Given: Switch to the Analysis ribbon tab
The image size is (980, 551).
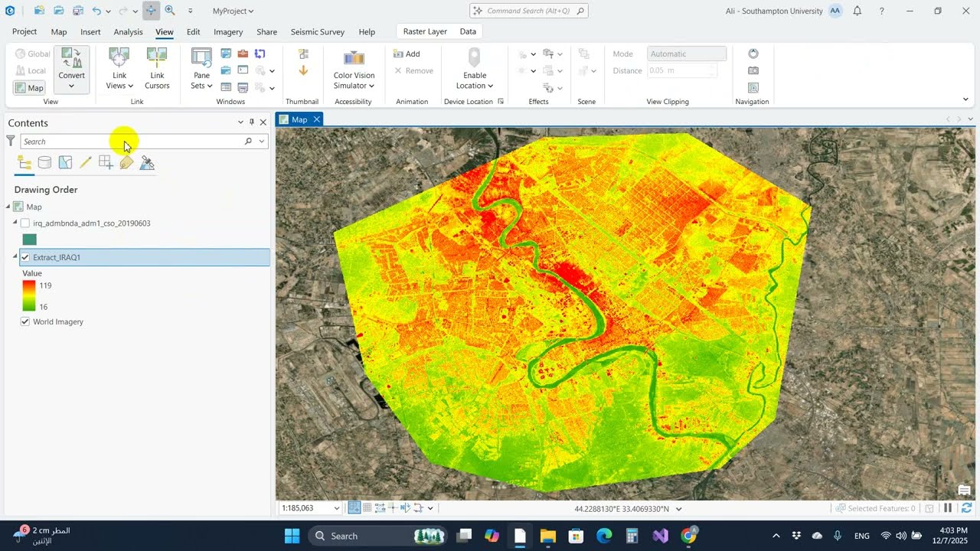Looking at the screenshot, I should click(x=128, y=31).
